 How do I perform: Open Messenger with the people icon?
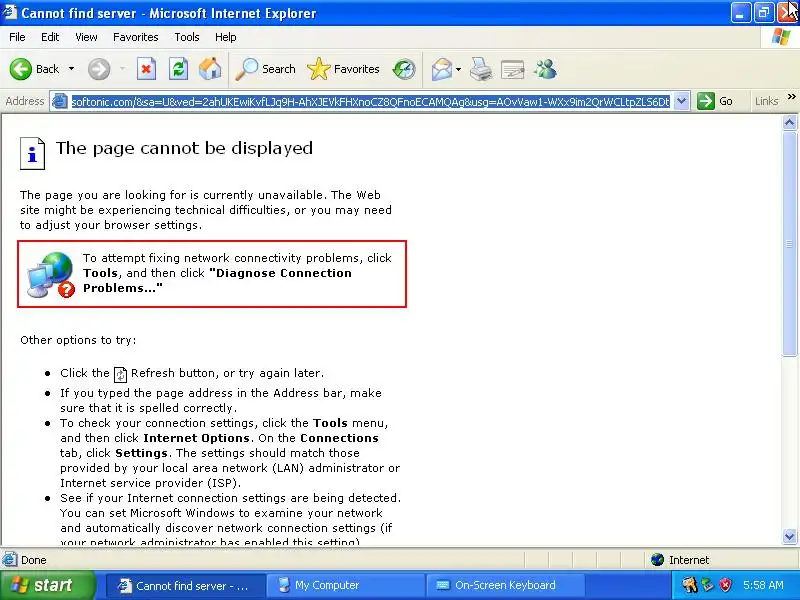click(545, 69)
